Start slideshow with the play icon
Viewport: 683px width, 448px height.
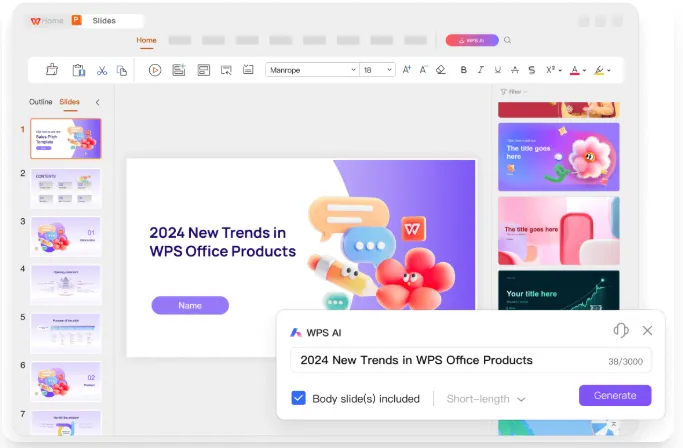pos(155,70)
